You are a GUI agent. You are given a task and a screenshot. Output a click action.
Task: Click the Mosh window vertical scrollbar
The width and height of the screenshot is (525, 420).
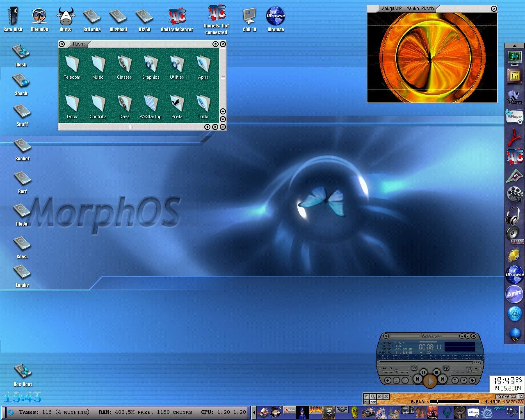(x=223, y=77)
